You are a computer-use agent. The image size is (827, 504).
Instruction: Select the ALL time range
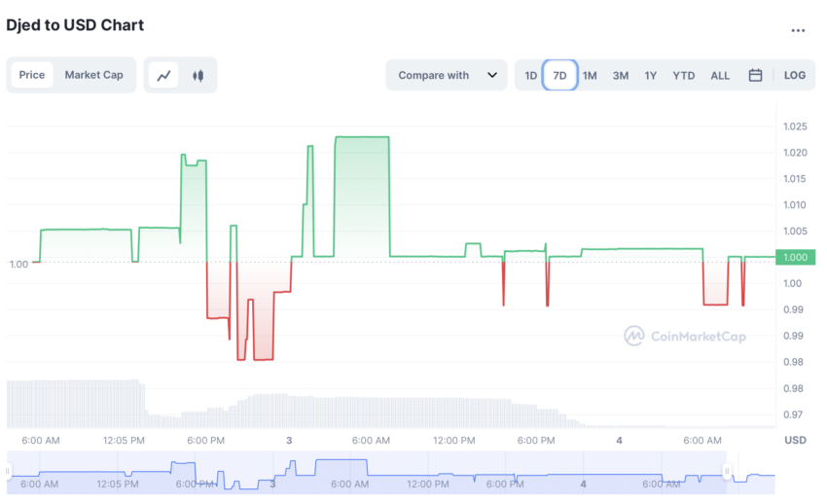[720, 75]
